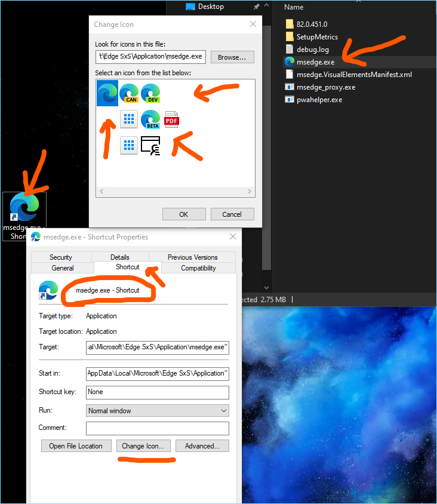The width and height of the screenshot is (437, 504).
Task: Select the stable Edge icon in the icon list
Action: click(x=107, y=93)
